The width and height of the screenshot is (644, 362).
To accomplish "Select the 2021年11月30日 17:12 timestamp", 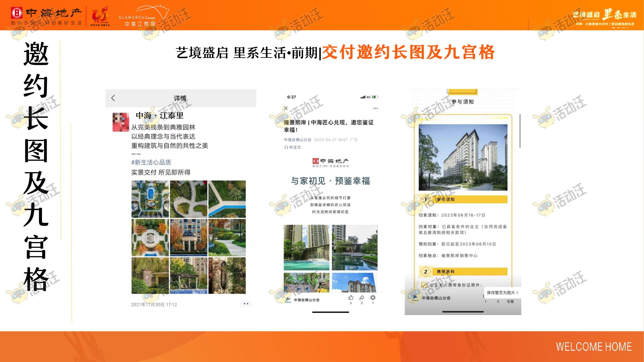I will coord(154,305).
